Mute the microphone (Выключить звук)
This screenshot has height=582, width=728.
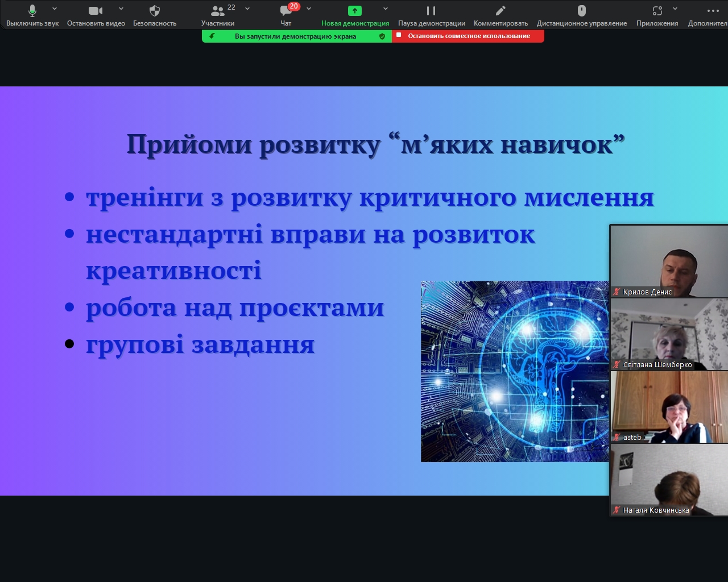(32, 15)
